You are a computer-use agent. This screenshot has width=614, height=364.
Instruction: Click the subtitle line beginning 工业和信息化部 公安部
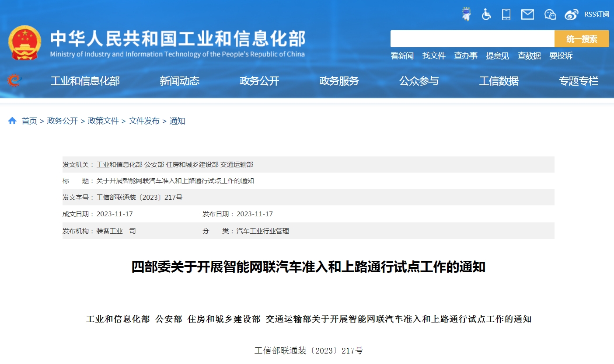(308, 319)
